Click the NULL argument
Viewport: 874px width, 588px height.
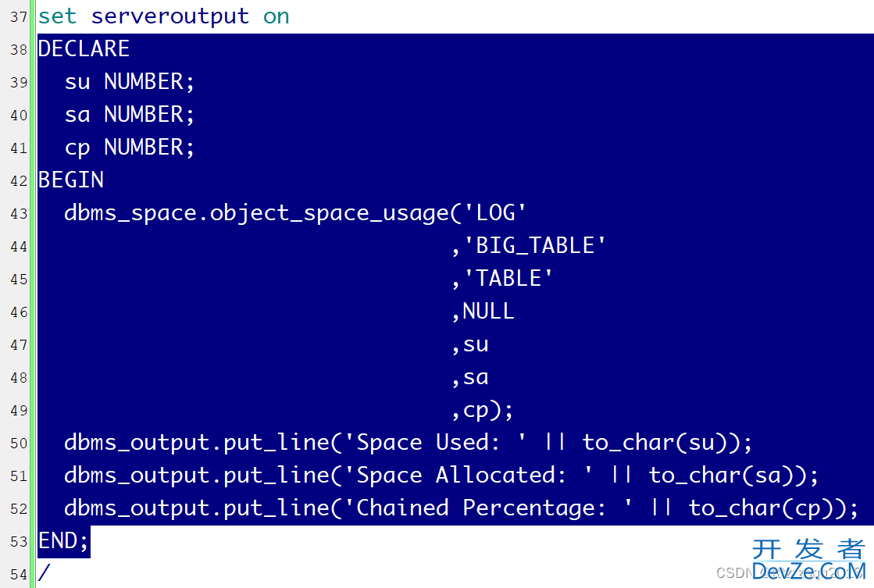click(x=488, y=312)
